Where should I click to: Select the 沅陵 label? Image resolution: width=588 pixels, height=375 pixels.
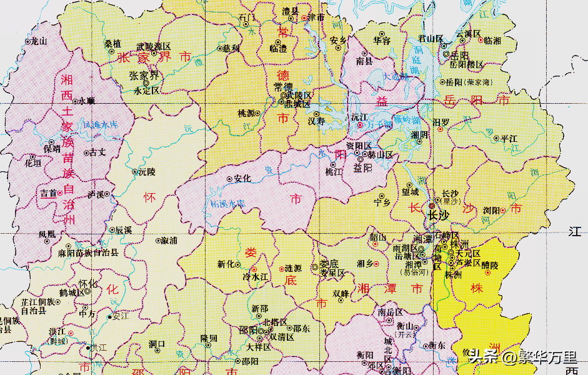click(x=147, y=172)
